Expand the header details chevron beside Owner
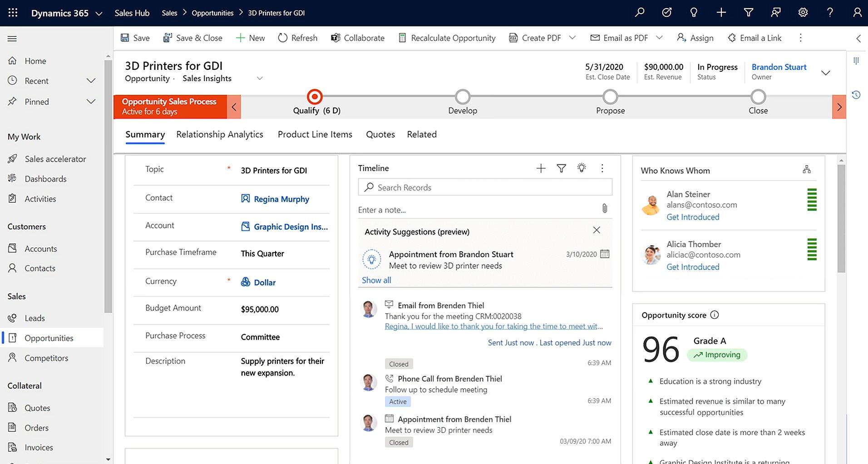This screenshot has width=868, height=464. pos(826,73)
